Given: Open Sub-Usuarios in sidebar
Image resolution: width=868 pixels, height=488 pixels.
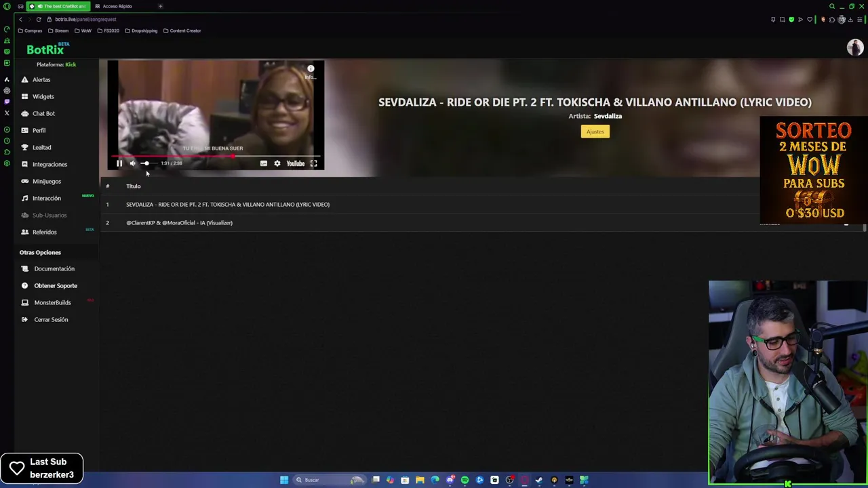Looking at the screenshot, I should click(x=50, y=215).
